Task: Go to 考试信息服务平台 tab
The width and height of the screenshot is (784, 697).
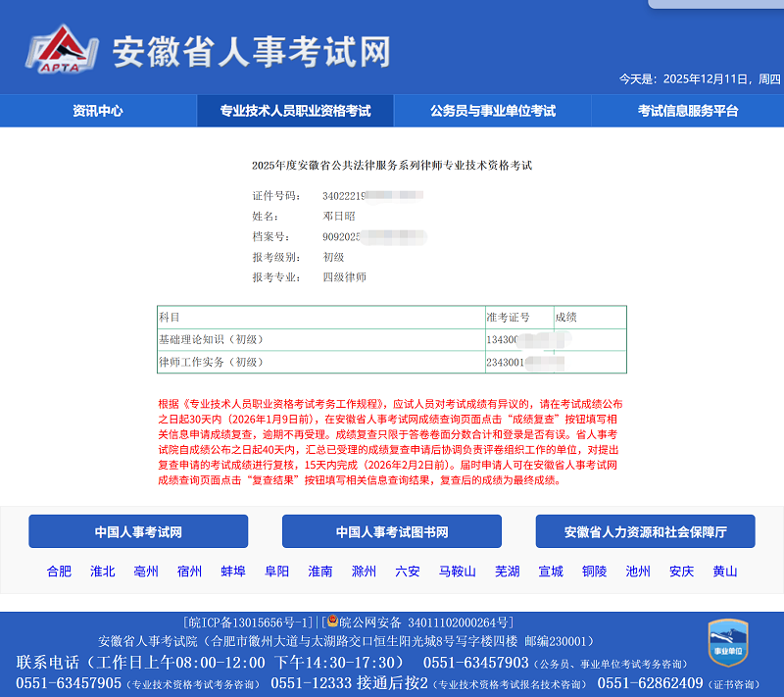Action: point(688,111)
